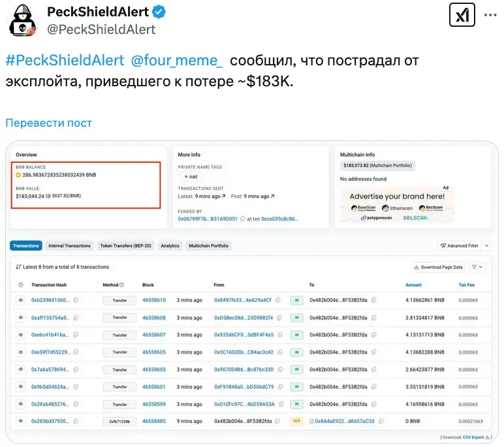This screenshot has height=447, width=504.
Task: Click the Grok xAI icon
Action: coord(462,14)
